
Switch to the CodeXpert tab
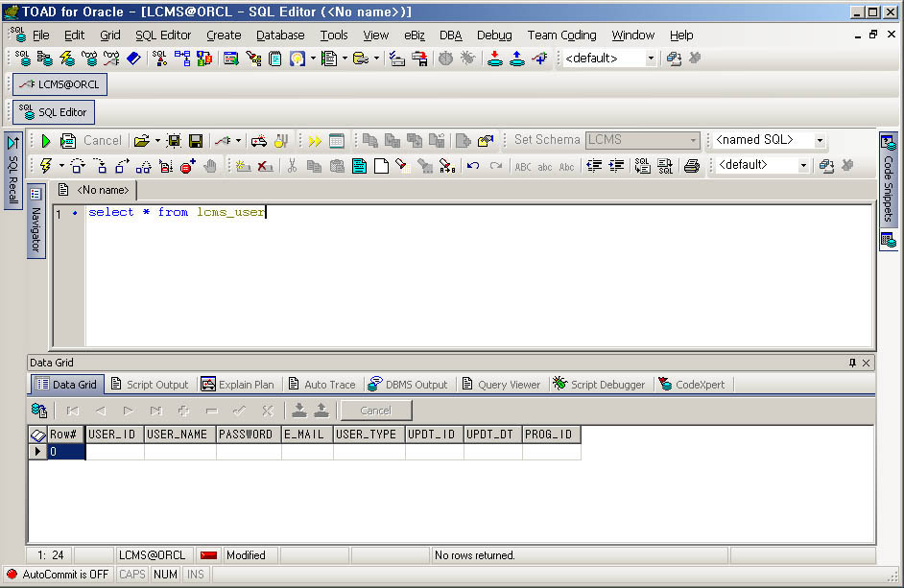tap(692, 384)
